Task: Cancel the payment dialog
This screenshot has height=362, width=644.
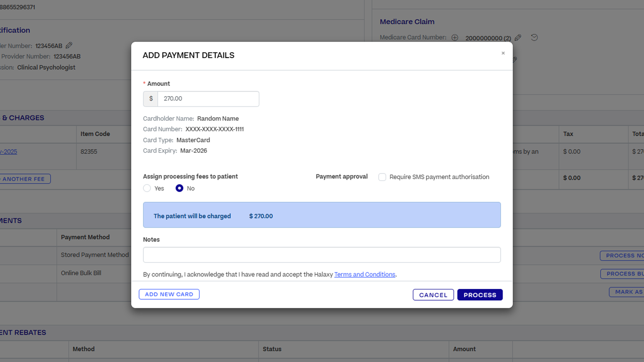Action: pyautogui.click(x=433, y=295)
